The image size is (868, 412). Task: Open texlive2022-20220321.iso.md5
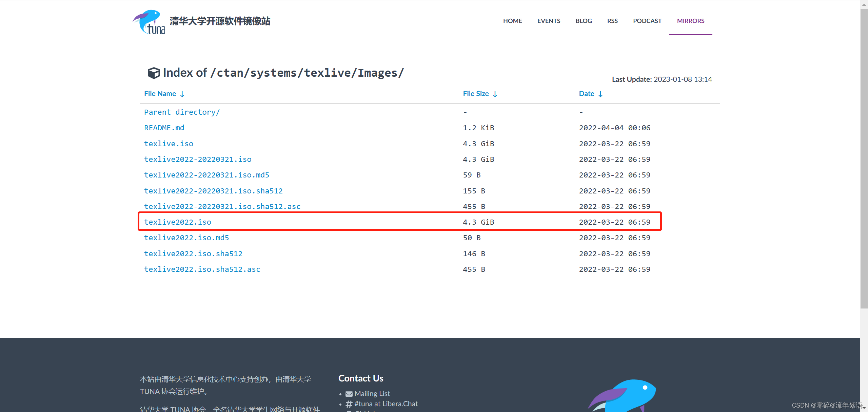[x=206, y=175]
